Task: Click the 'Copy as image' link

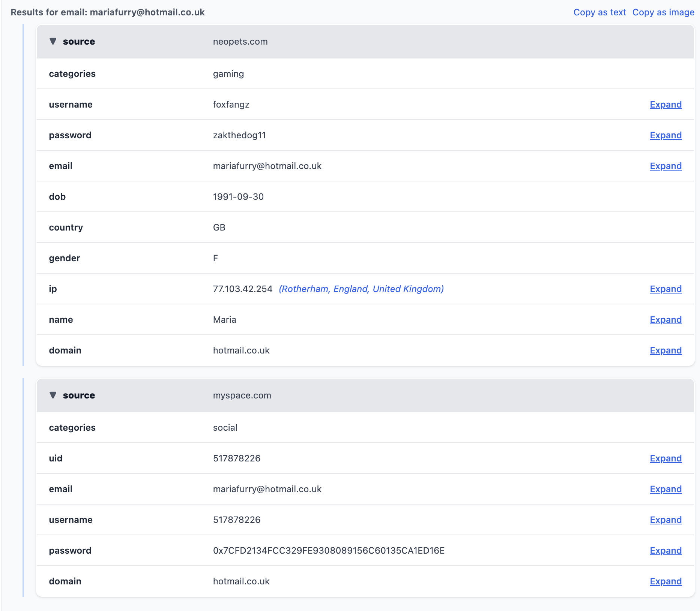Action: pyautogui.click(x=663, y=12)
